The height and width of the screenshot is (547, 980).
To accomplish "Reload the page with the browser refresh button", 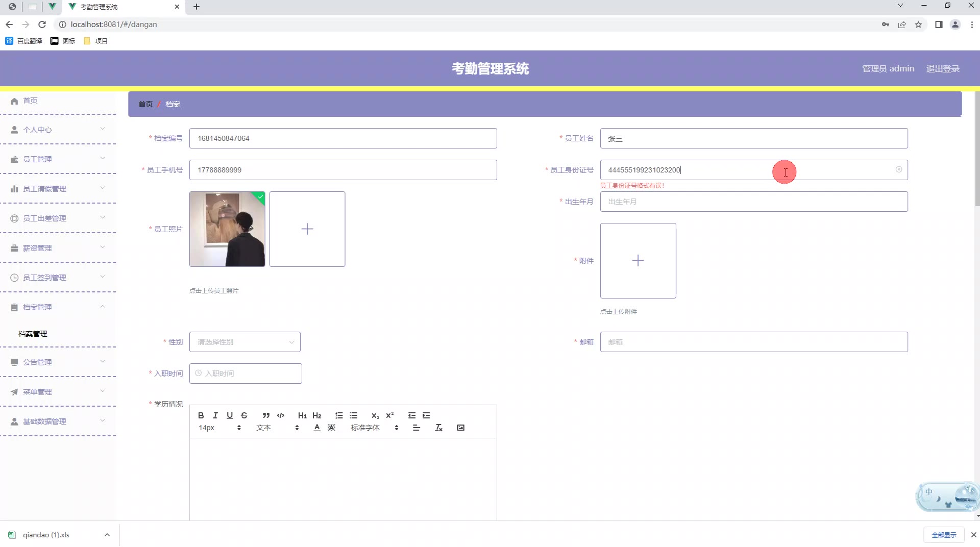I will coord(42,24).
